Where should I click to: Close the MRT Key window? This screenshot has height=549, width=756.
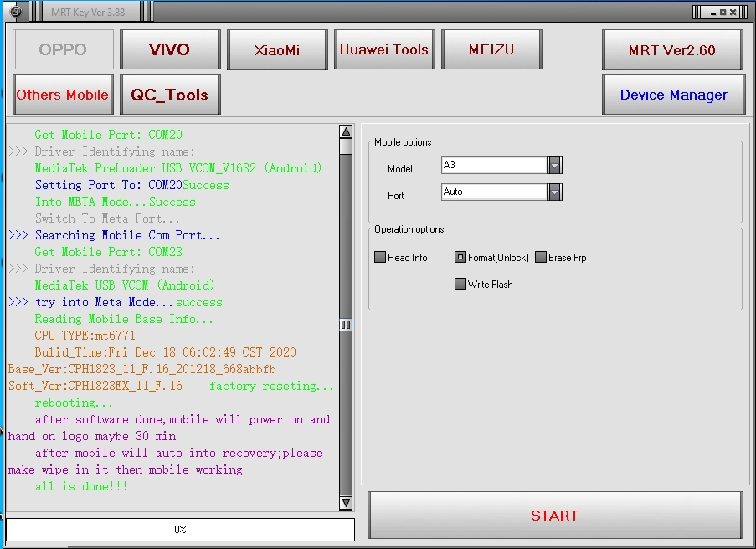(x=733, y=12)
